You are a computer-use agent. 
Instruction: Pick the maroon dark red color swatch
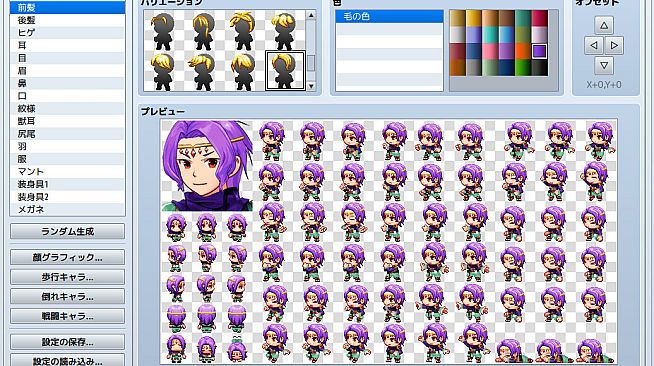[458, 51]
